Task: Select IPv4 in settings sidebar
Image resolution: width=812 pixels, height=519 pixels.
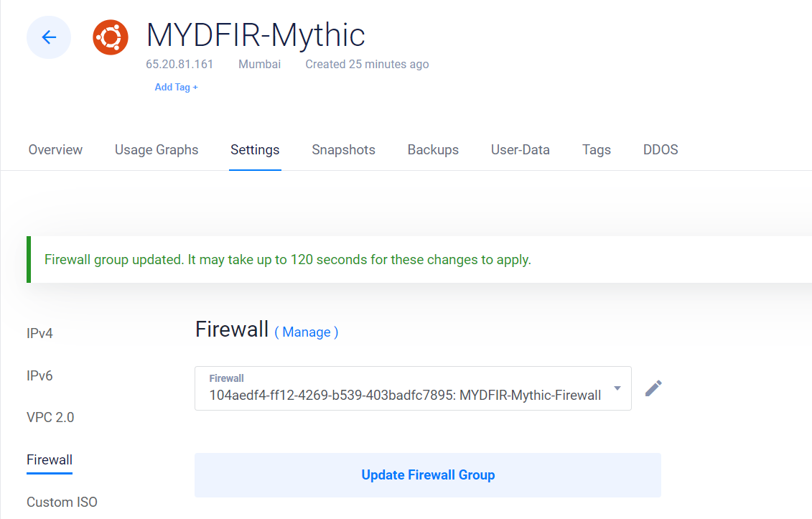Action: [x=40, y=333]
